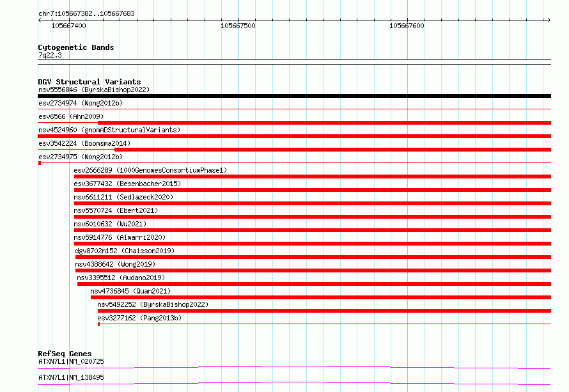Open variant nsv5492252 (ByrskaBishop2022) label
Image resolution: width=569 pixels, height=392 pixels.
pos(153,304)
